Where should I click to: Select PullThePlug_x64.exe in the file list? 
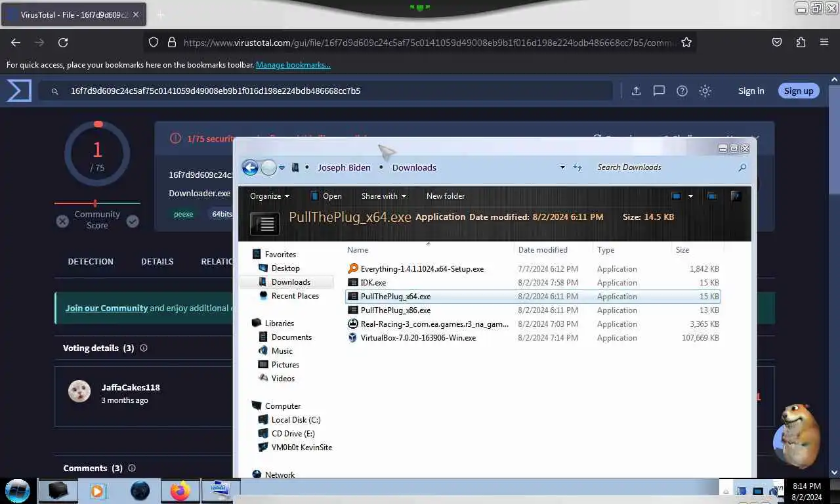(533, 297)
